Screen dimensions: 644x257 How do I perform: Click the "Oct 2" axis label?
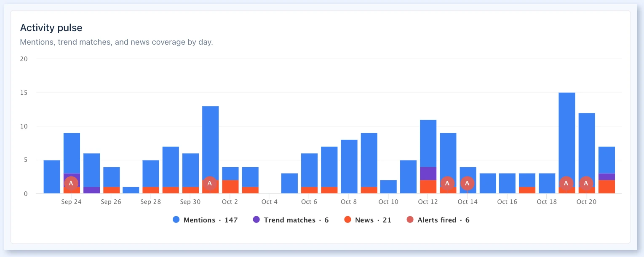tap(230, 202)
